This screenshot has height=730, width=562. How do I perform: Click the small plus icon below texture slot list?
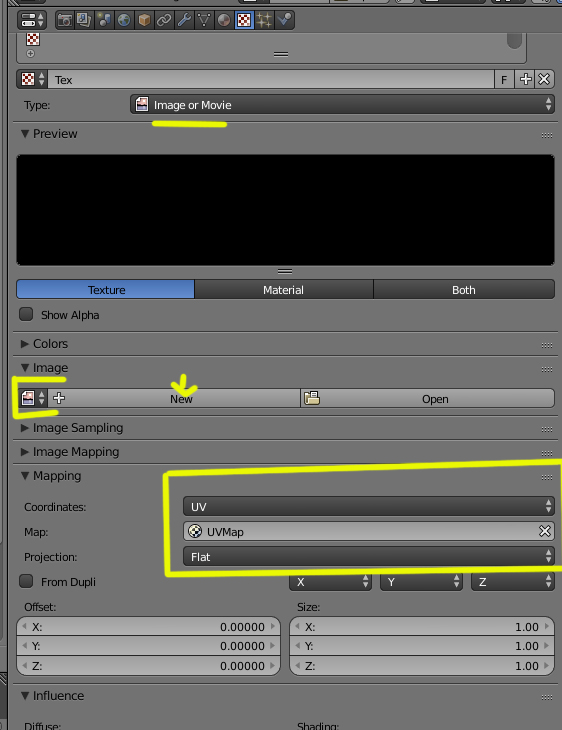(x=30, y=54)
